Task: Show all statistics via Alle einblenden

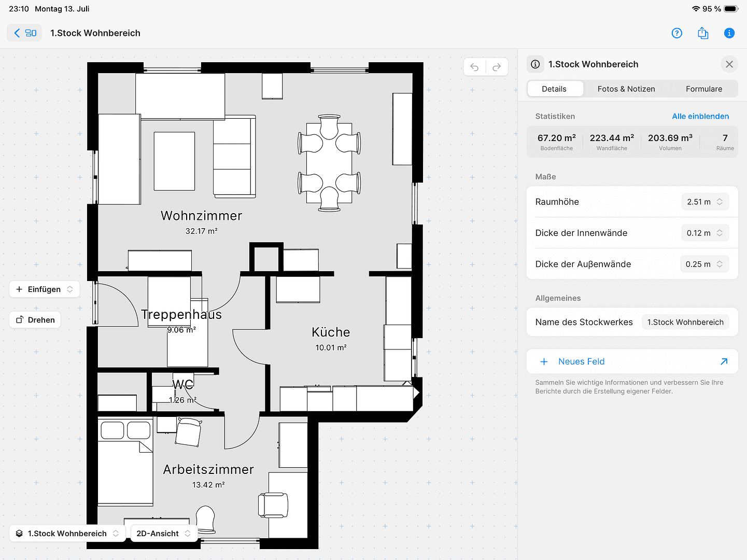Action: pos(700,116)
